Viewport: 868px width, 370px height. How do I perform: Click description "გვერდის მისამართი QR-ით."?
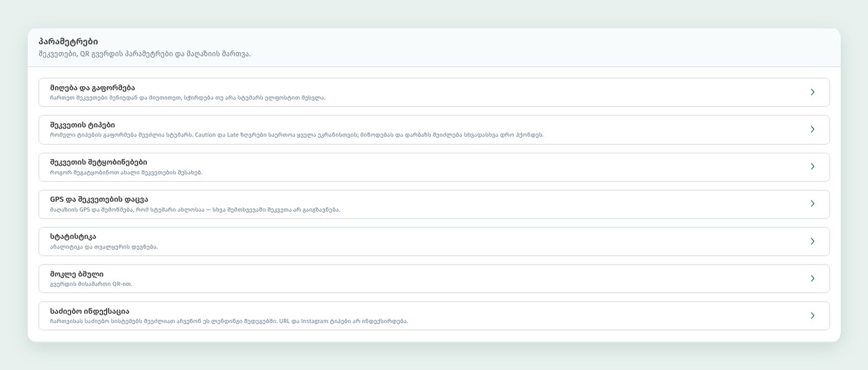pyautogui.click(x=91, y=284)
